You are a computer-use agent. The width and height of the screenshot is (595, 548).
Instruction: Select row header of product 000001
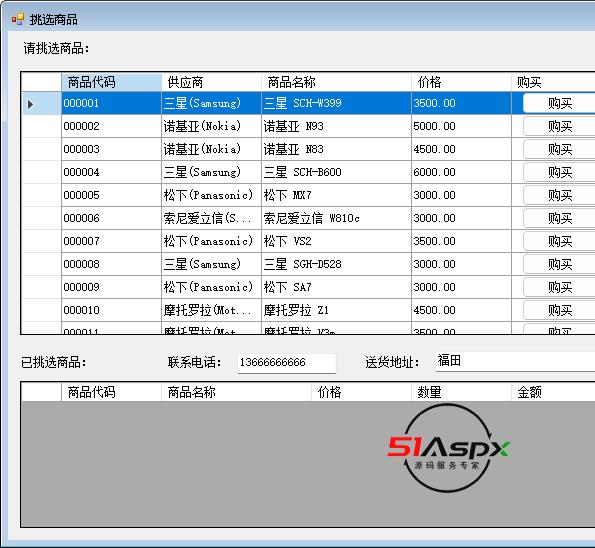41,103
